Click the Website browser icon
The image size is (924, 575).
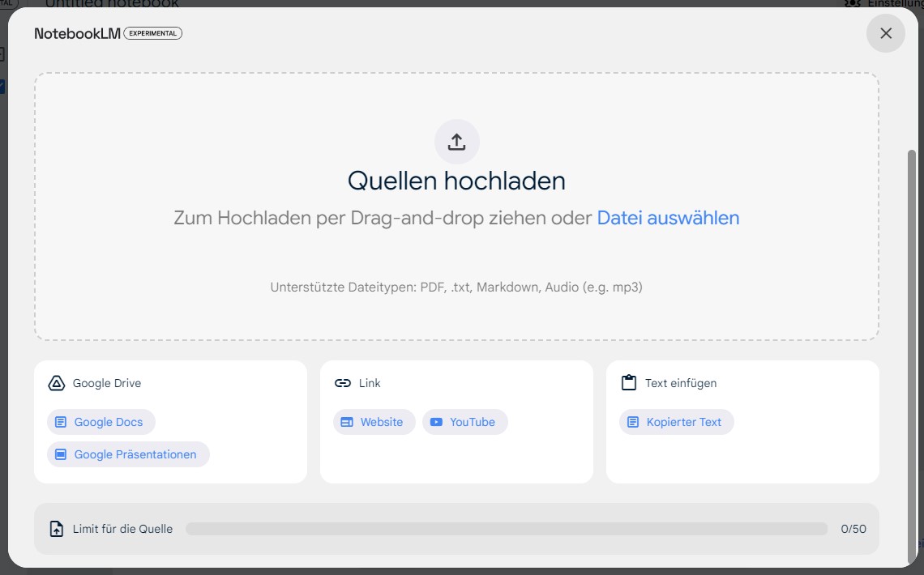(x=348, y=422)
